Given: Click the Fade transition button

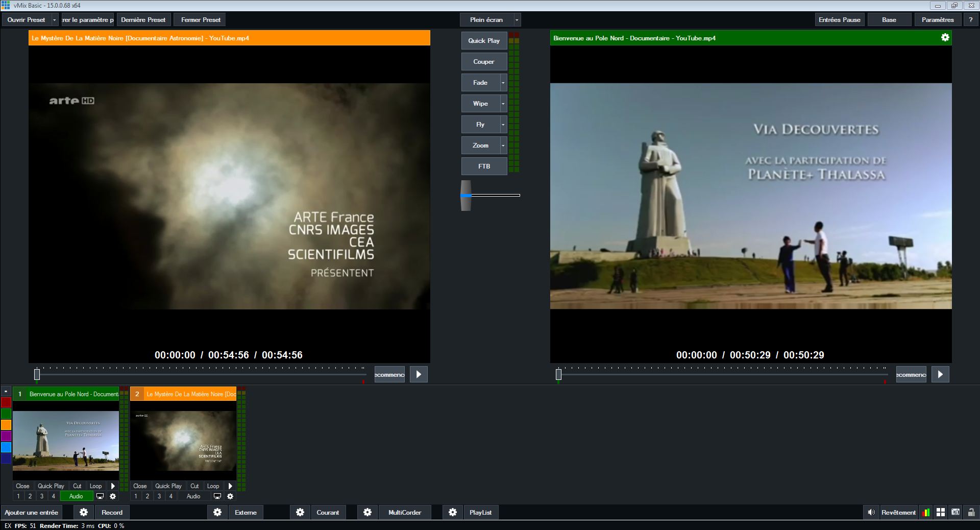Looking at the screenshot, I should 480,83.
